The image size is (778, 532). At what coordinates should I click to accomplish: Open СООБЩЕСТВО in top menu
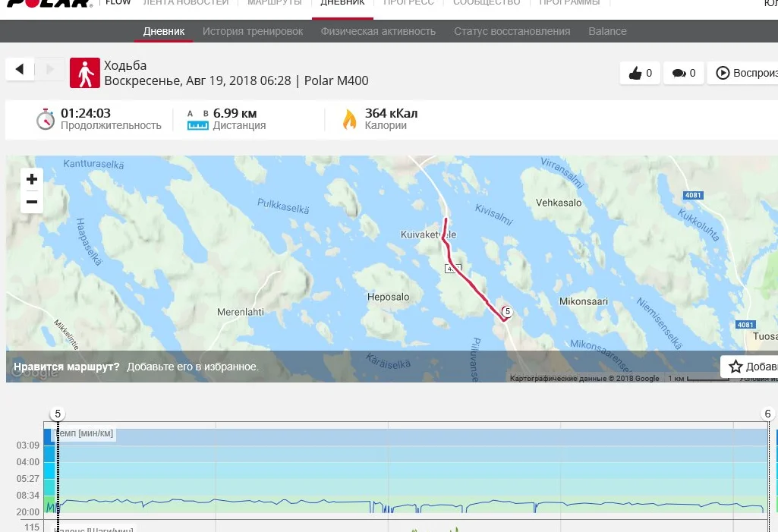[487, 3]
